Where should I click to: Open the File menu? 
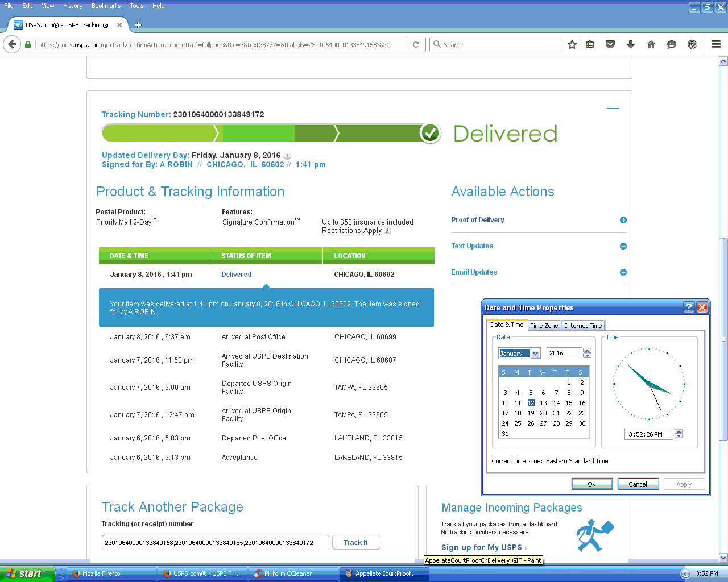coord(9,6)
